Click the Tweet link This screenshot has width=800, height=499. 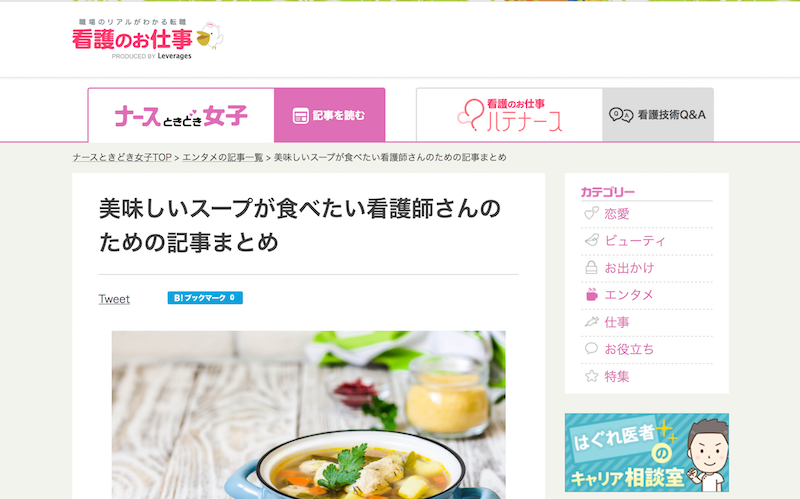pos(114,299)
